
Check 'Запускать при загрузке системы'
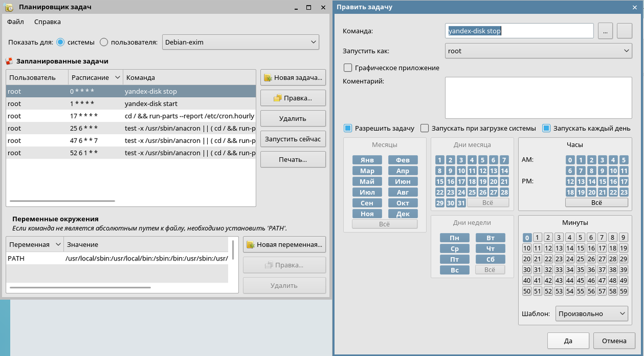[425, 128]
